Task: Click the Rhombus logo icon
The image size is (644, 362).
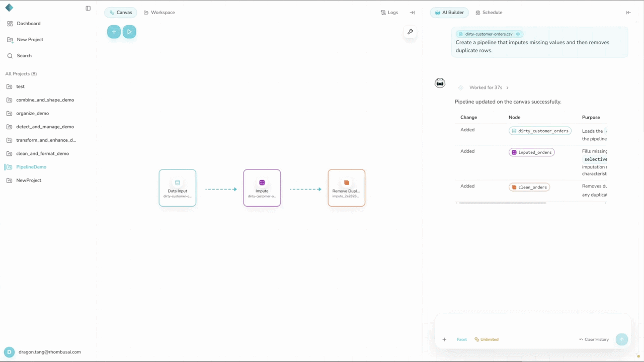Action: tap(9, 8)
